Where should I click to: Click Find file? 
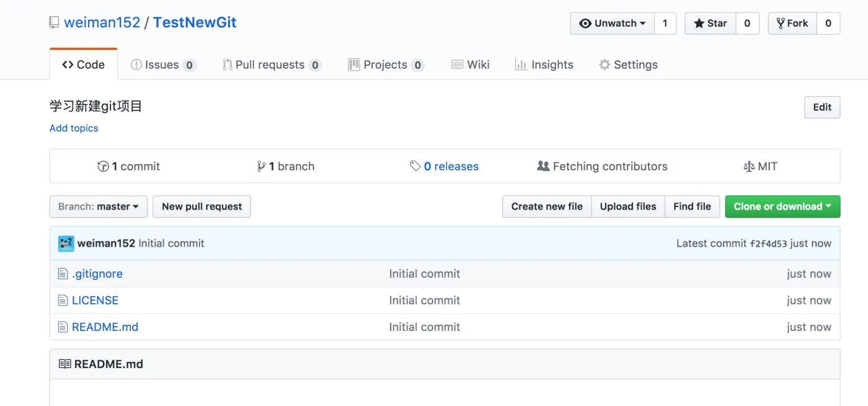(692, 206)
